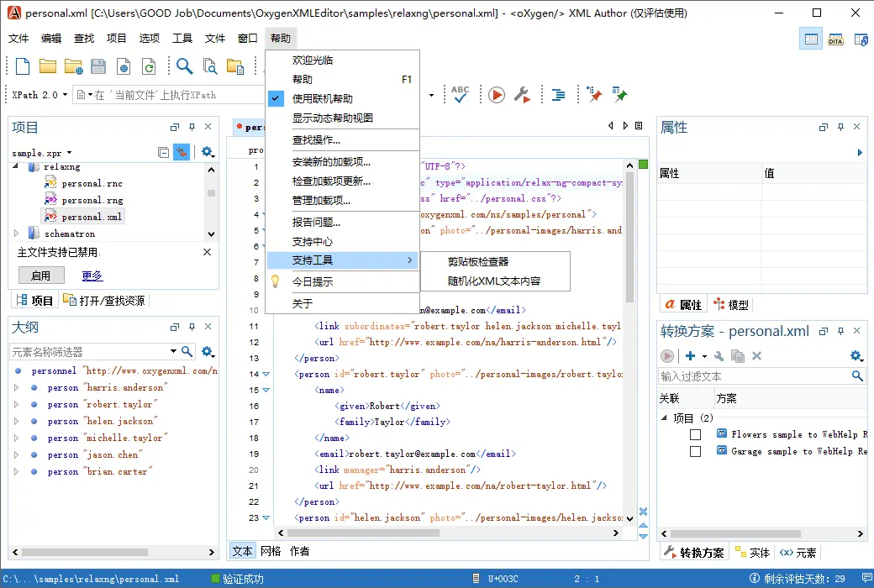Screen dimensions: 874x588
Task: Collapse all items in the 项目 tree
Action: coord(163,152)
